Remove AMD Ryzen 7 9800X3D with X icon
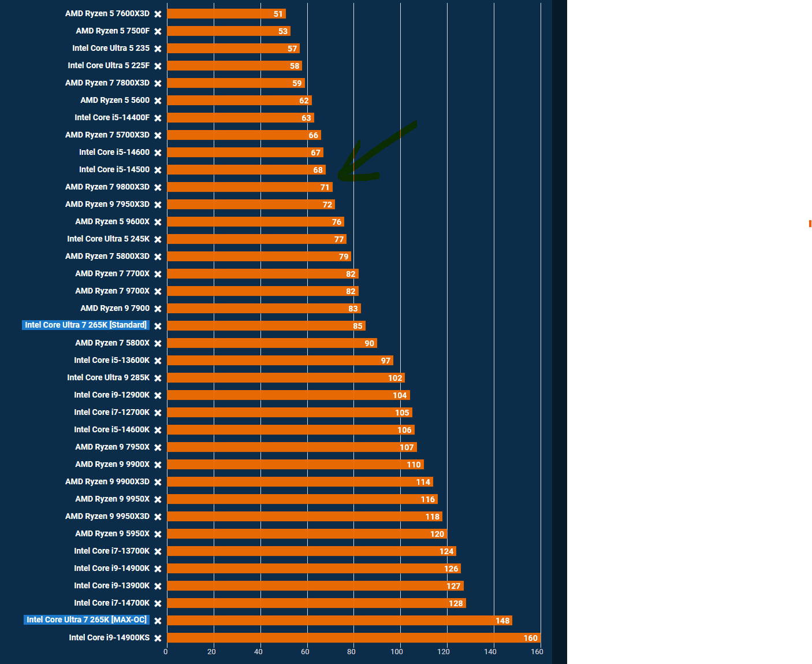Image resolution: width=812 pixels, height=664 pixels. [x=158, y=187]
